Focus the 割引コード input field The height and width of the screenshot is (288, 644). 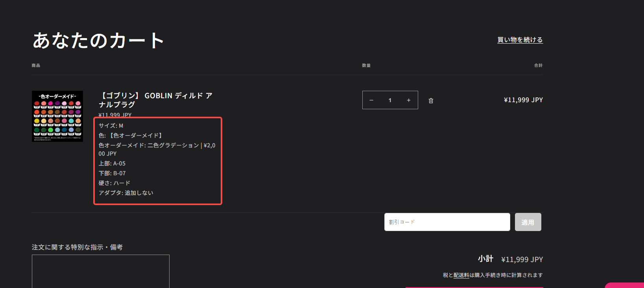tap(447, 222)
